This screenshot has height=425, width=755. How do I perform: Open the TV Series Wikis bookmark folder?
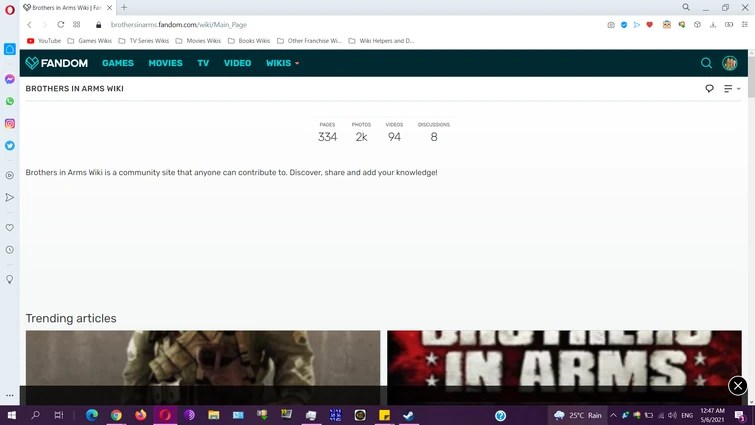click(x=143, y=41)
